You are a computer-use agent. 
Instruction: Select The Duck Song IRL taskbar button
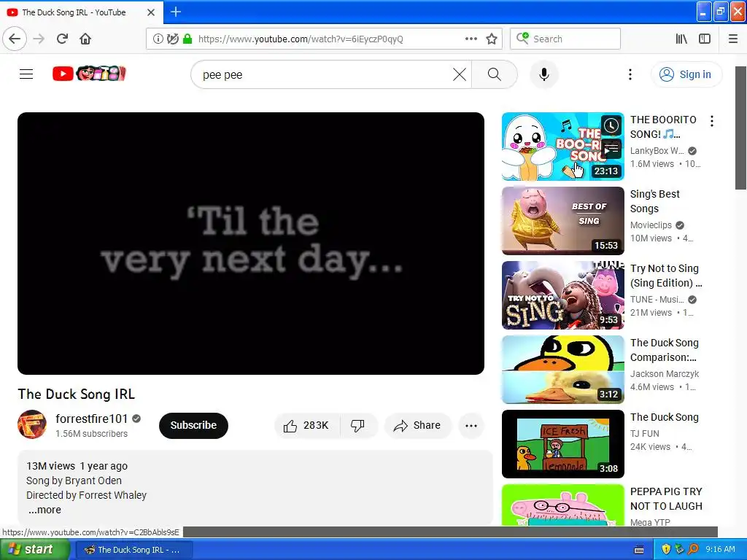pos(134,550)
